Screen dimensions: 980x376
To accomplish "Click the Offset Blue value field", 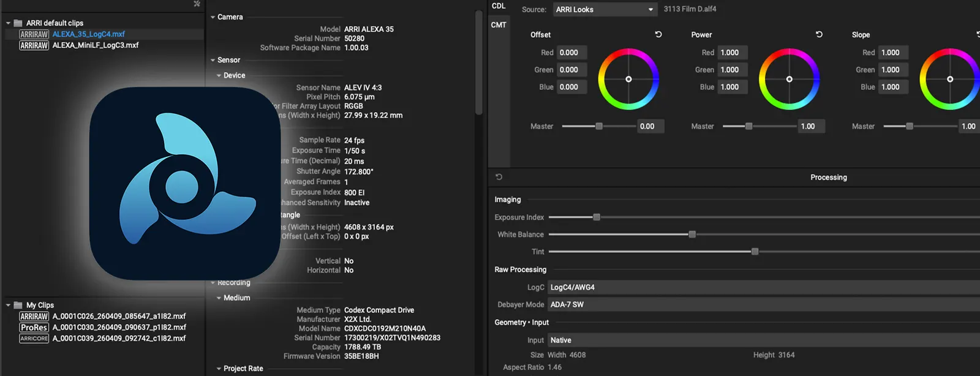I will [572, 87].
